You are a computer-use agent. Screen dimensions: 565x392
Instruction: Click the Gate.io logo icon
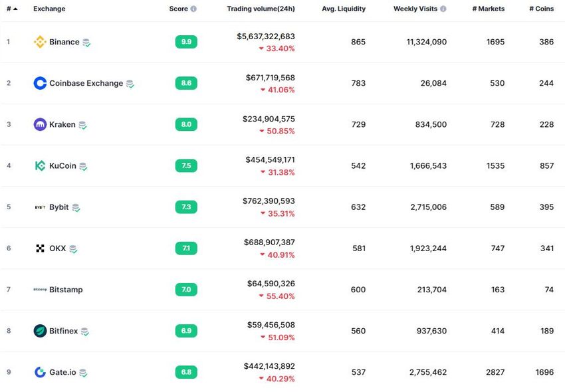point(40,372)
